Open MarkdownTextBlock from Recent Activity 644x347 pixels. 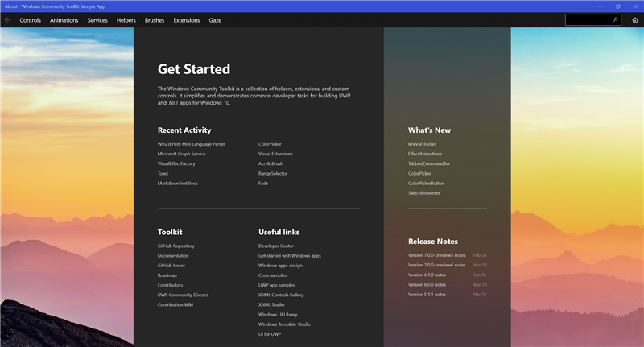tap(177, 184)
